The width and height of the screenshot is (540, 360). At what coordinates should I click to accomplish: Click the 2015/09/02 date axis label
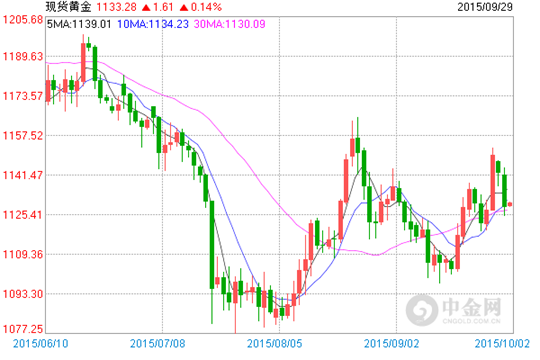coord(392,343)
